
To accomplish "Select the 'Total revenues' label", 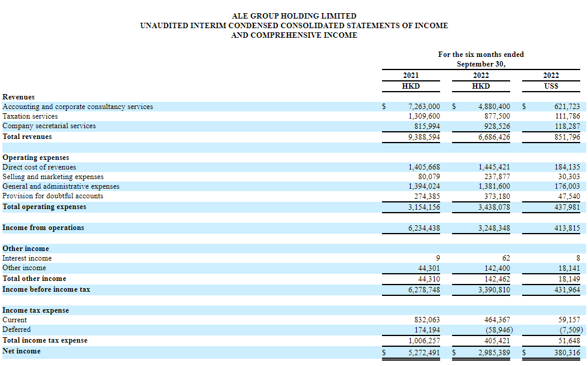I will [27, 137].
